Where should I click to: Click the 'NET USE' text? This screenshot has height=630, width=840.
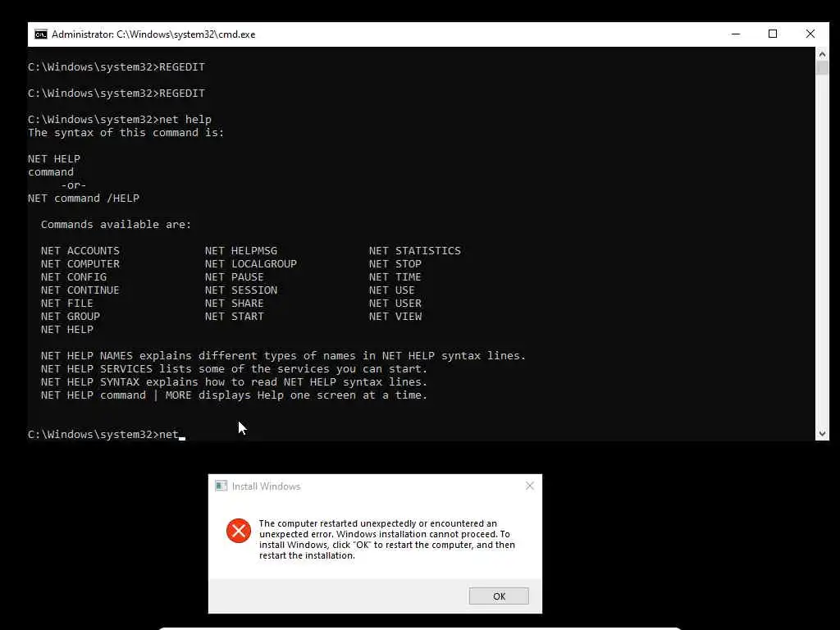click(x=391, y=290)
